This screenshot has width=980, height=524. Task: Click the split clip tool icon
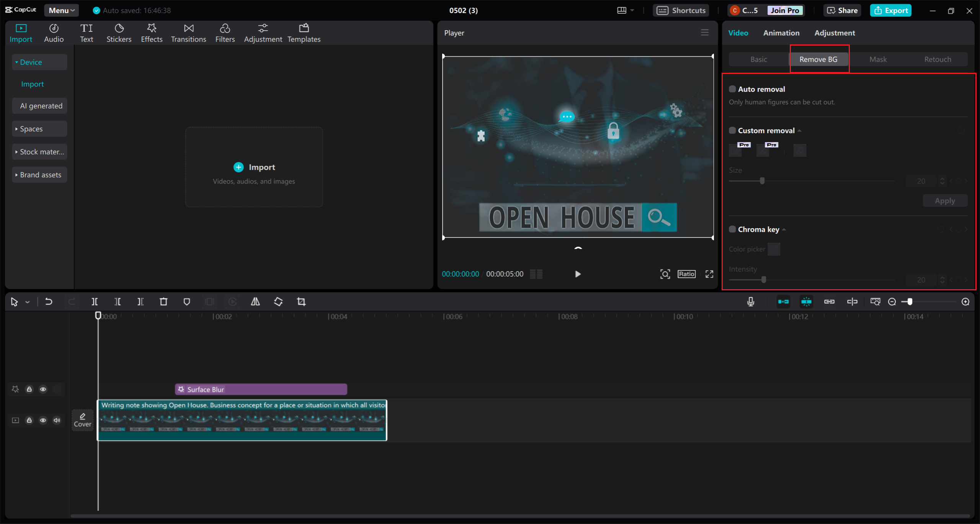[x=95, y=302]
